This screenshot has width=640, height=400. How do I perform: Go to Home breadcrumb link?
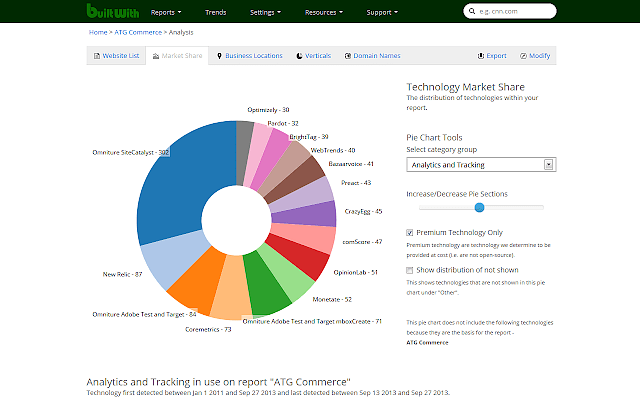coord(98,32)
